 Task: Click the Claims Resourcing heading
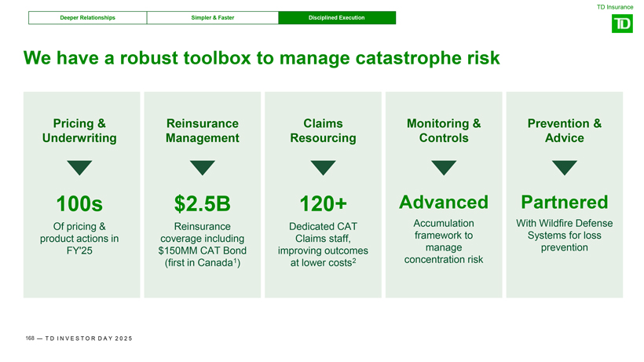coord(323,130)
